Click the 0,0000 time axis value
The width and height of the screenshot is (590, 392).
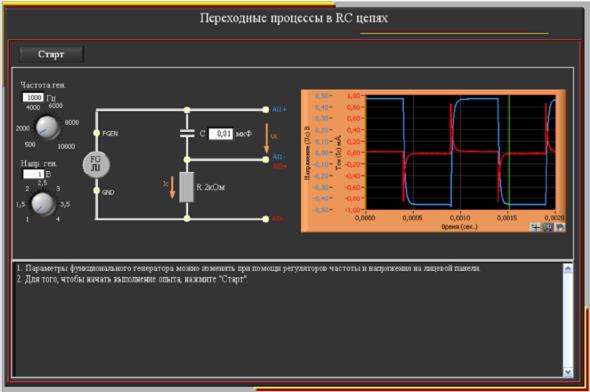coord(365,218)
